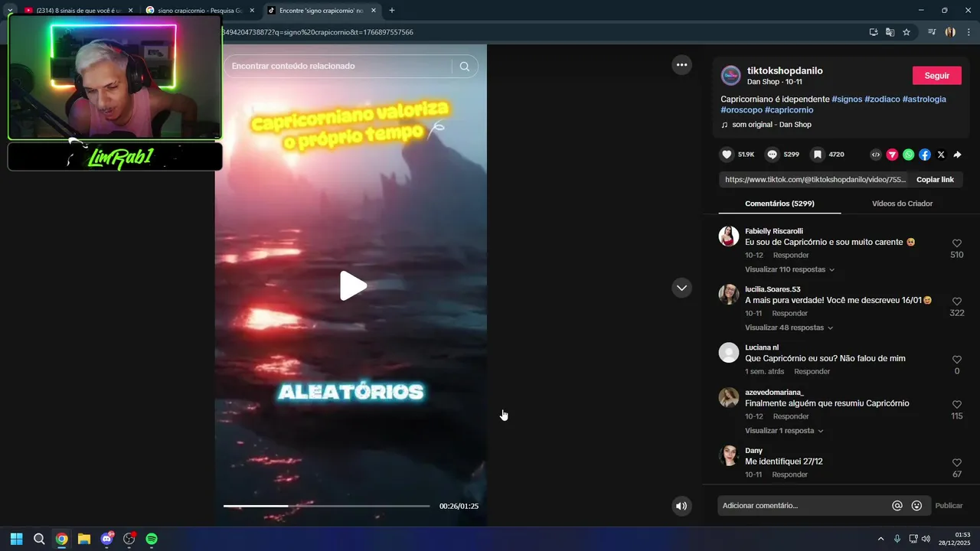Reply to Luciana nl's comment
980x551 pixels.
click(812, 372)
